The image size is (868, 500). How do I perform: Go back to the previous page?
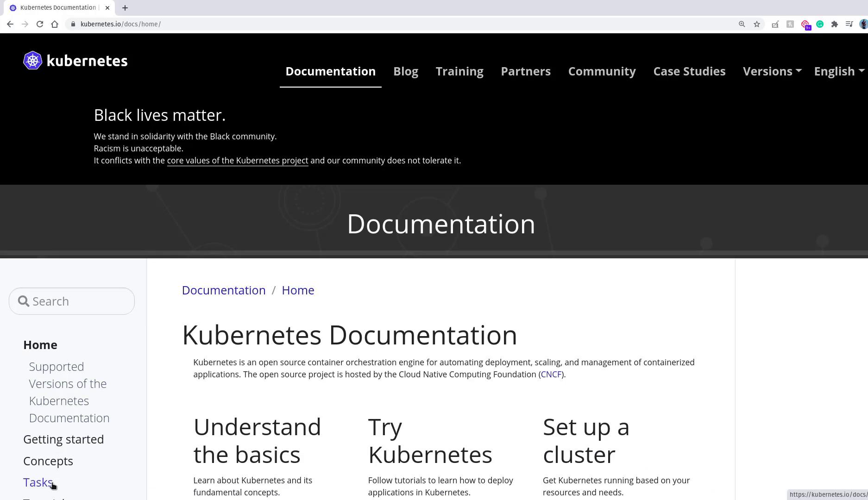click(x=10, y=24)
